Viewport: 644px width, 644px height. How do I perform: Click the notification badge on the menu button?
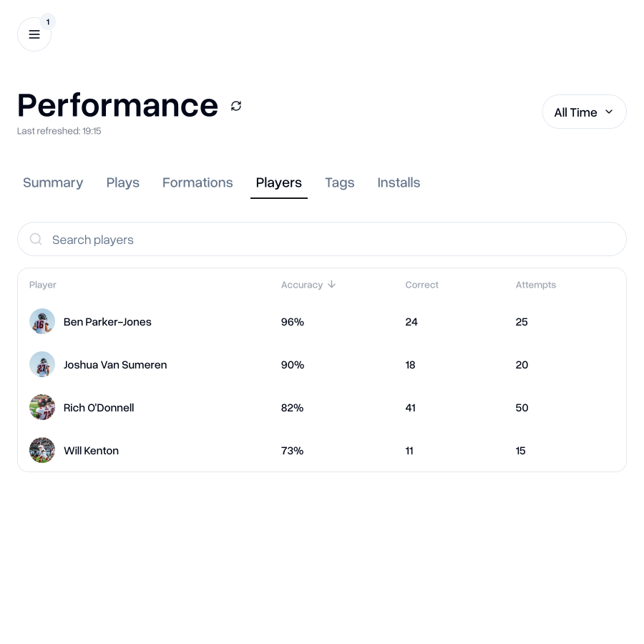tap(48, 21)
